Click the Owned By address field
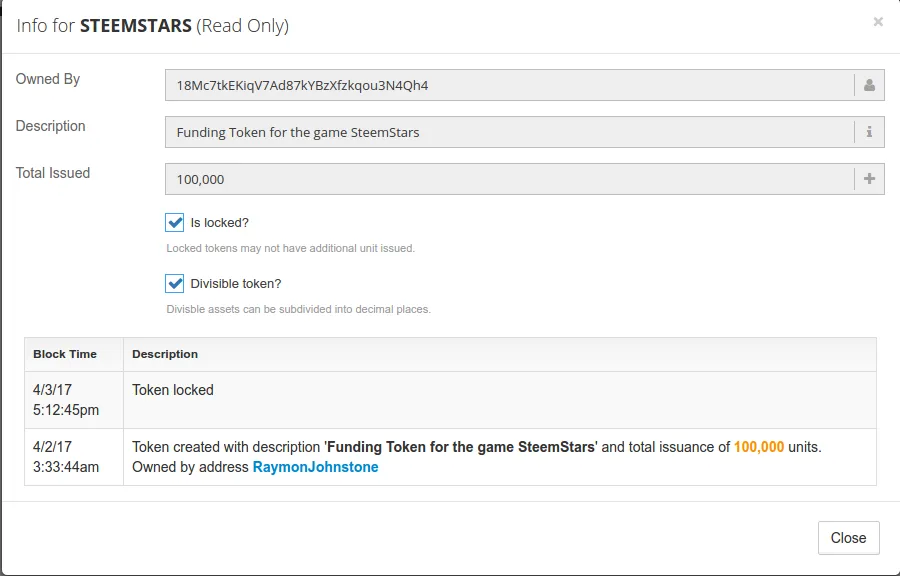The height and width of the screenshot is (576, 900). pyautogui.click(x=510, y=85)
